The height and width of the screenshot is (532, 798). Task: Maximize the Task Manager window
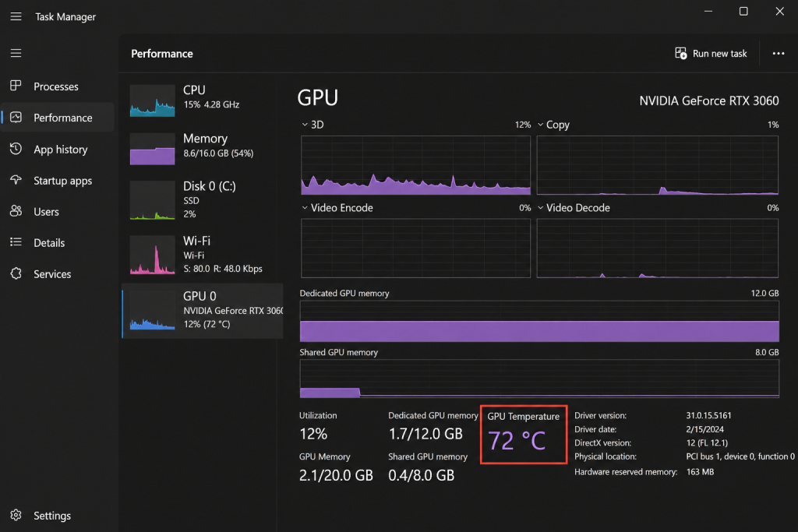tap(743, 11)
